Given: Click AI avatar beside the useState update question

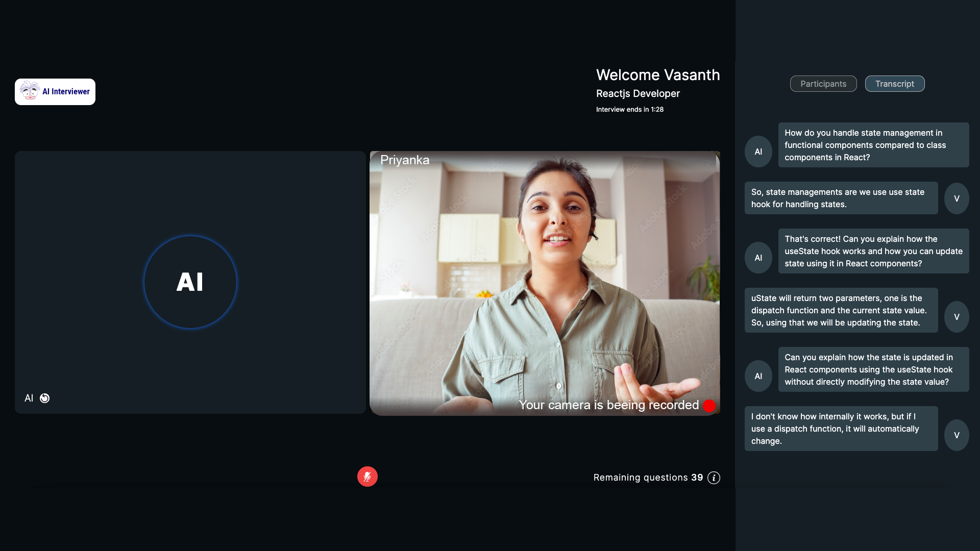Looking at the screenshot, I should click(x=758, y=376).
